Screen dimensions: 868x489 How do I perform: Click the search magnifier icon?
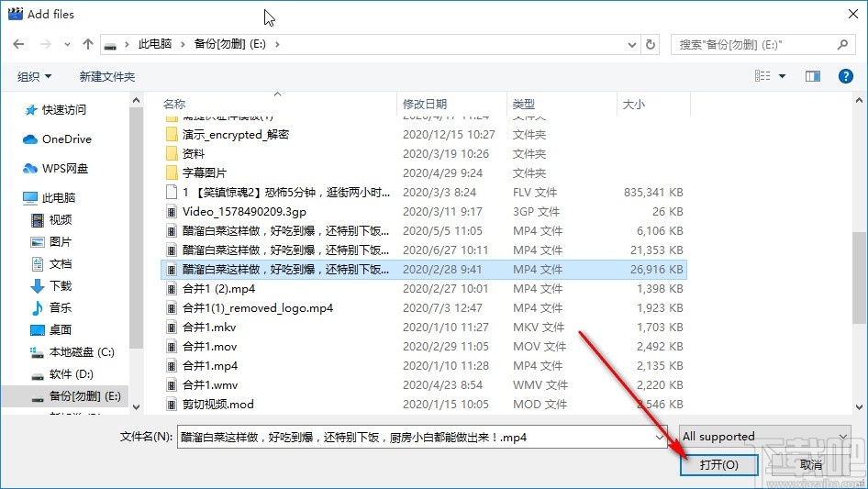pyautogui.click(x=842, y=44)
